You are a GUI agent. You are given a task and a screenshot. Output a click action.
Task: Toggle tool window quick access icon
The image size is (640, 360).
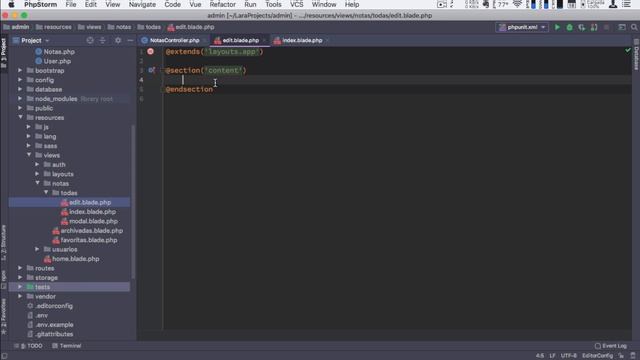(x=4, y=356)
